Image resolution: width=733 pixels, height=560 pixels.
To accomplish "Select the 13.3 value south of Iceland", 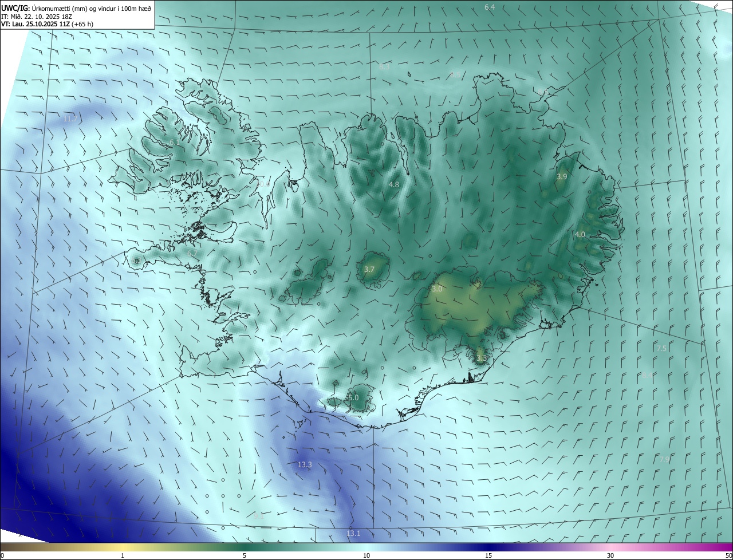I will 305,464.
